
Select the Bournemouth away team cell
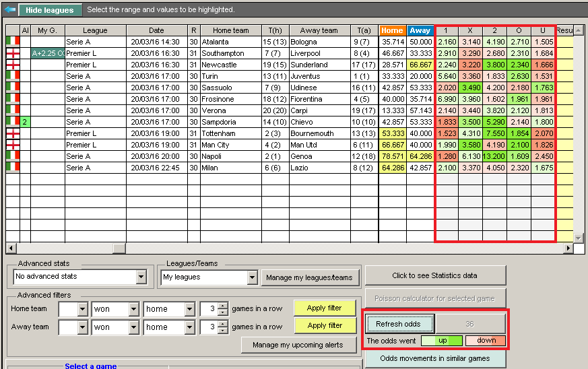pyautogui.click(x=319, y=133)
